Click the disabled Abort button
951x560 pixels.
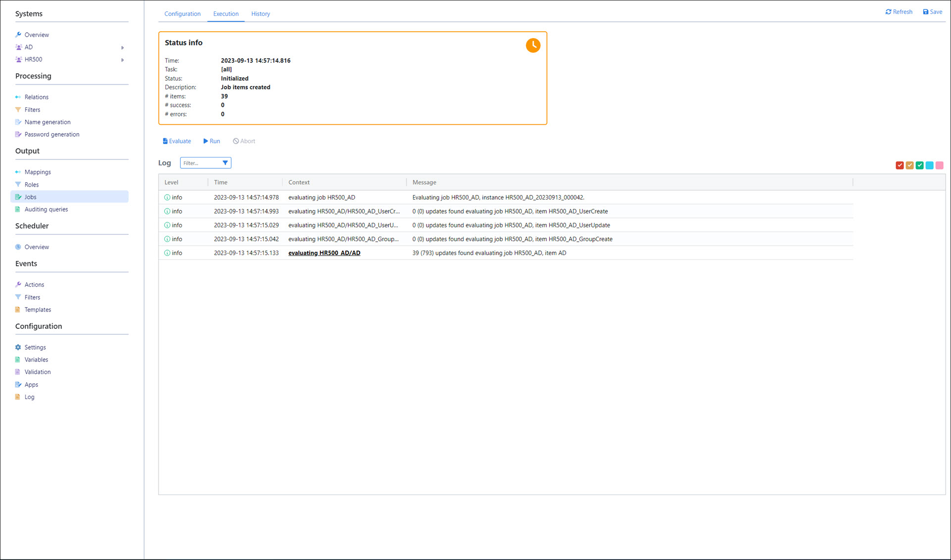coord(244,141)
